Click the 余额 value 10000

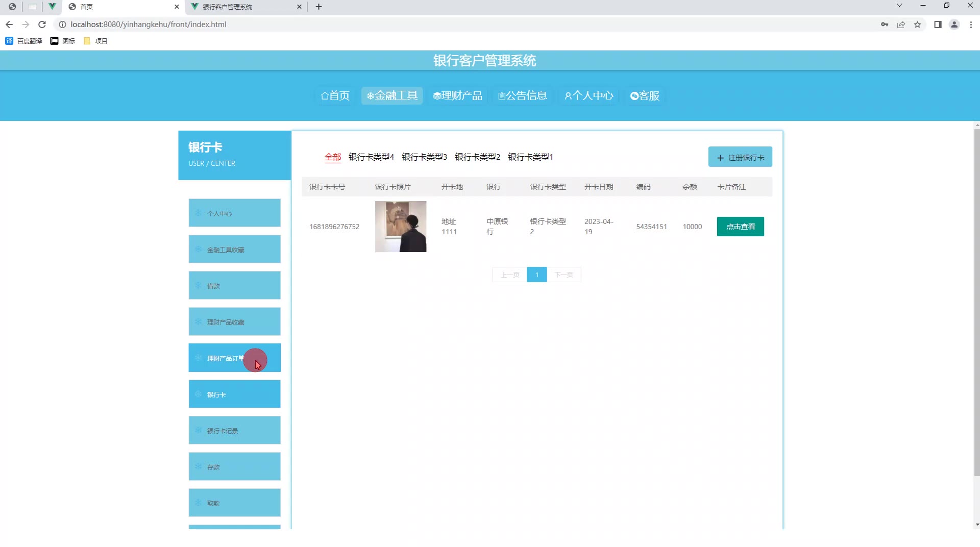pos(692,227)
